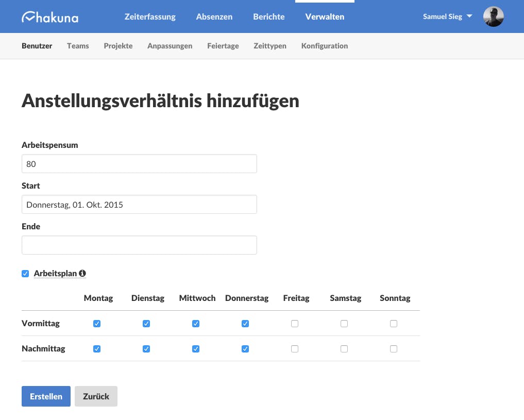Click the Sonntag column header
The height and width of the screenshot is (420, 524).
tap(395, 298)
